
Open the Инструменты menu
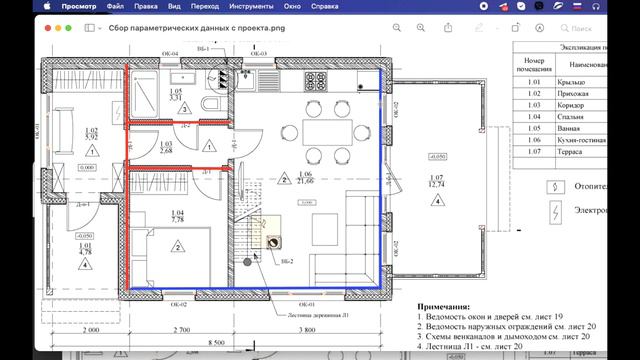point(251,7)
